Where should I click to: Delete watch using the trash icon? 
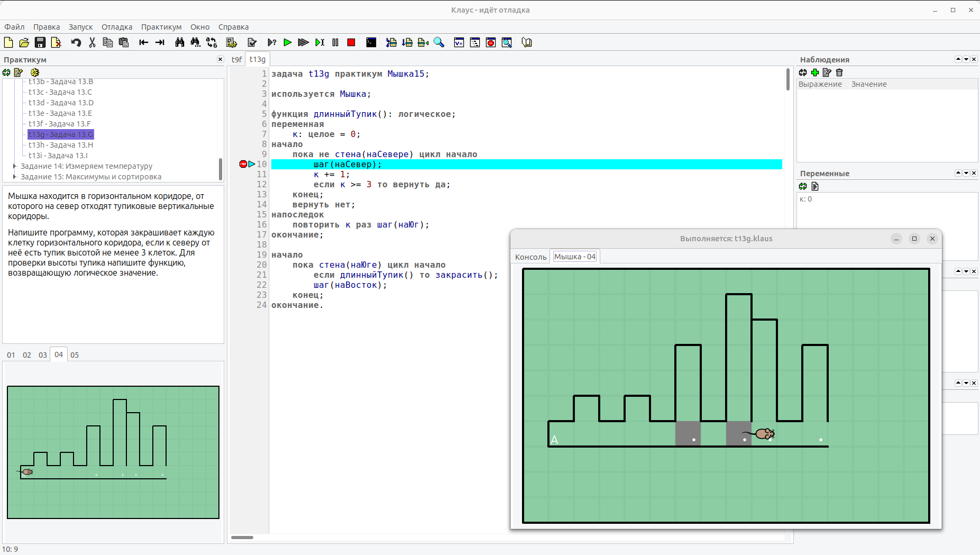click(839, 72)
